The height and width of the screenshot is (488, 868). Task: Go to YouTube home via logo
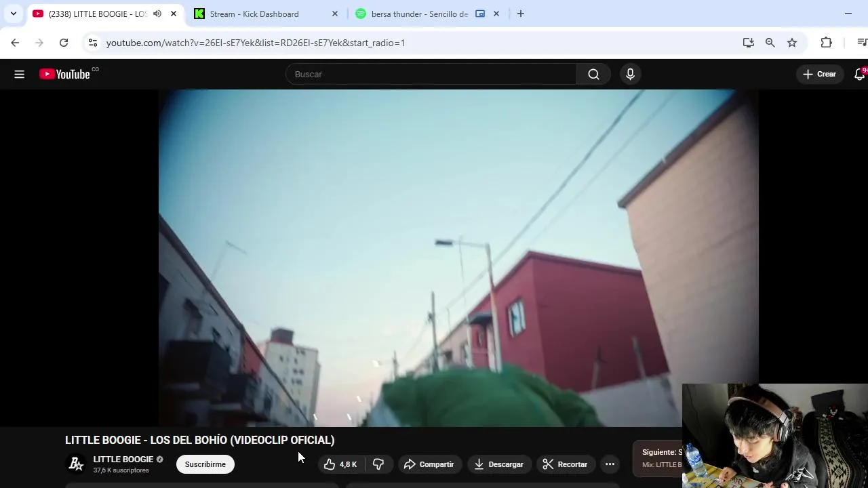tap(65, 75)
